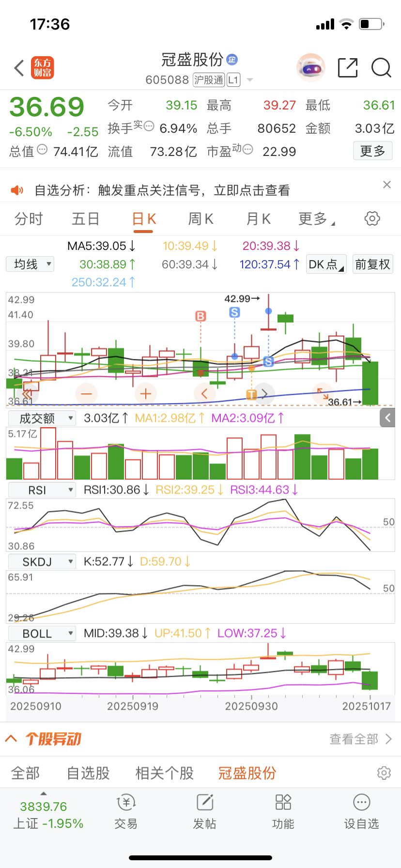Tap the 36.69 current price
This screenshot has width=401, height=868.
tap(47, 107)
